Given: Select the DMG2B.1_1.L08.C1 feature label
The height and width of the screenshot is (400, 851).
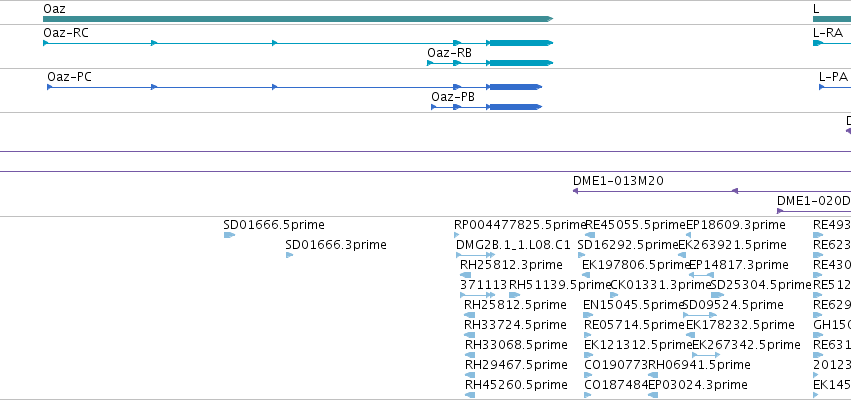Looking at the screenshot, I should 513,245.
